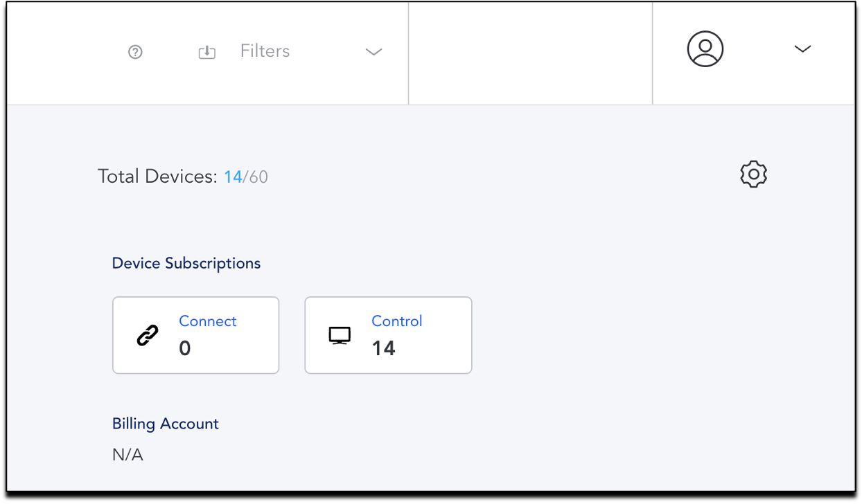The height and width of the screenshot is (504, 862).
Task: Open the Filters dropdown label
Action: 265,51
